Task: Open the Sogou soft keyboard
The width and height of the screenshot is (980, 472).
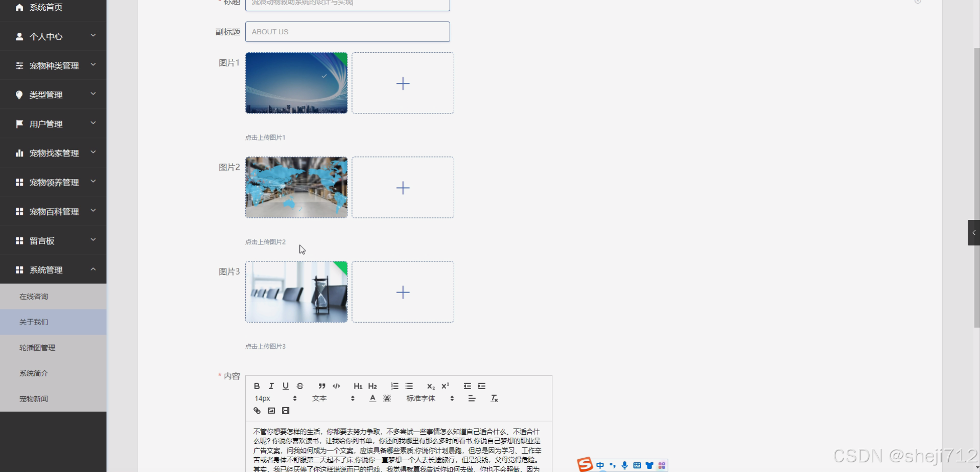Action: click(637, 465)
